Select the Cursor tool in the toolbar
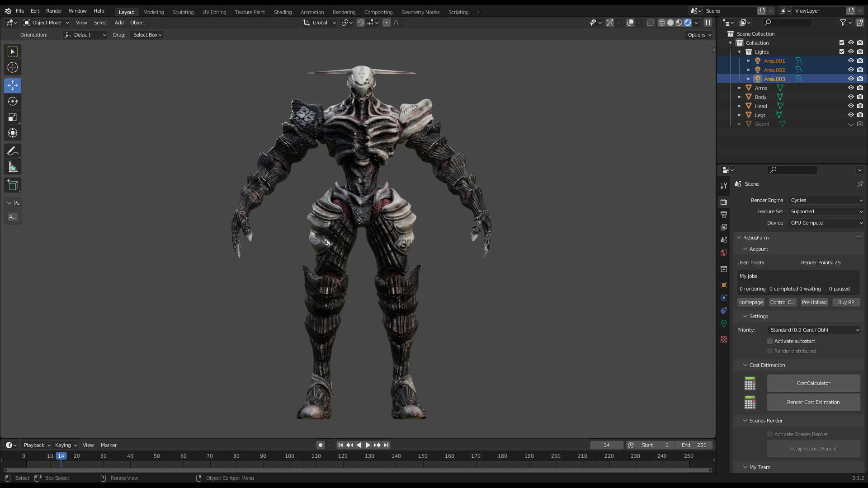Viewport: 868px width, 488px height. tap(13, 68)
